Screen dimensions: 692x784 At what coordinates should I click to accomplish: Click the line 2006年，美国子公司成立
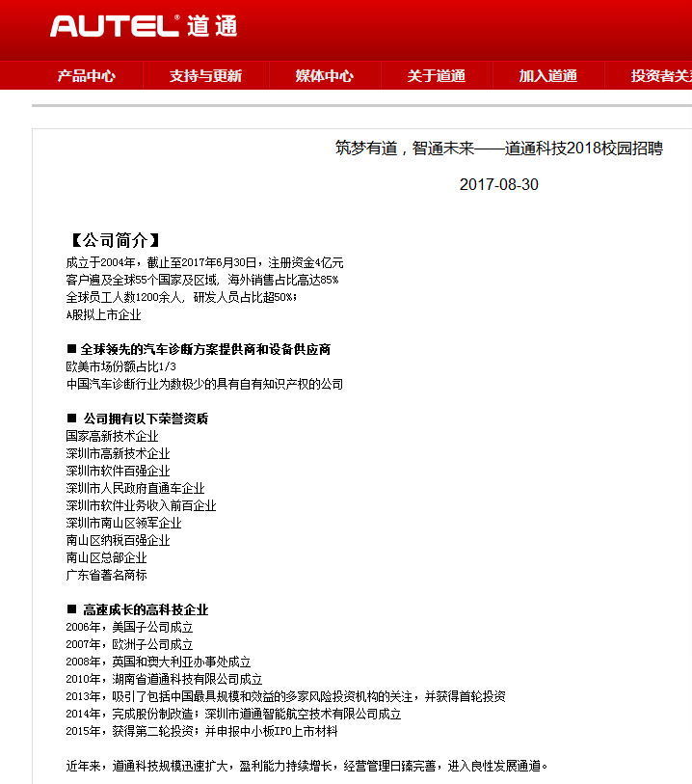[129, 628]
